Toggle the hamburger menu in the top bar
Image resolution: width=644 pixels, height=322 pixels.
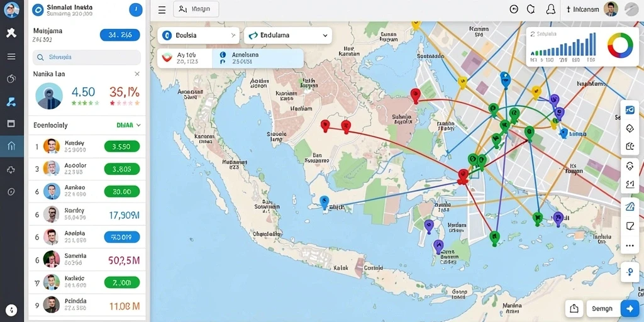pyautogui.click(x=162, y=10)
